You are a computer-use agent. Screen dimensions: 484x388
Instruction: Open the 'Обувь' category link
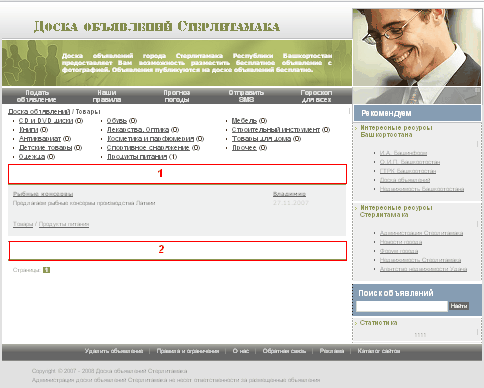pyautogui.click(x=117, y=121)
